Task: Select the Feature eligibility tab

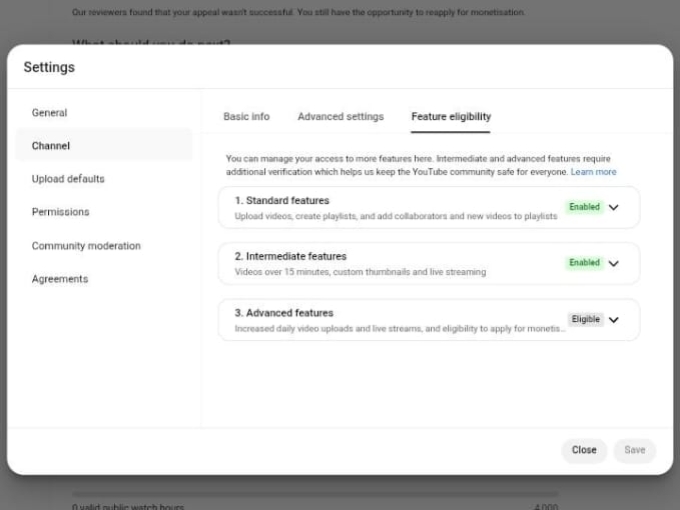Action: point(451,117)
